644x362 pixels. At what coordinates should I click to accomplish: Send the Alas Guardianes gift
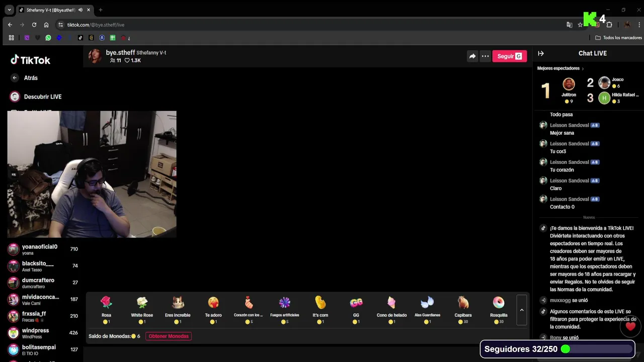(x=427, y=310)
